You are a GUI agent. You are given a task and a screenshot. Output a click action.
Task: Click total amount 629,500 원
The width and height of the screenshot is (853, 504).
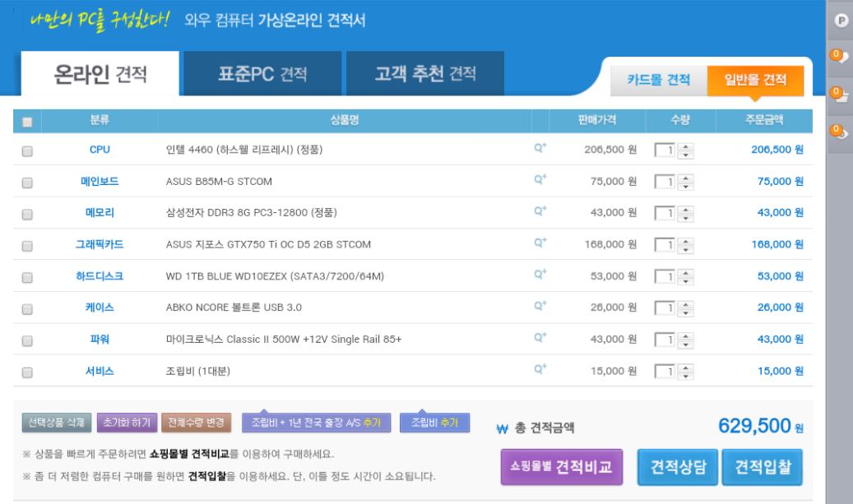[761, 426]
